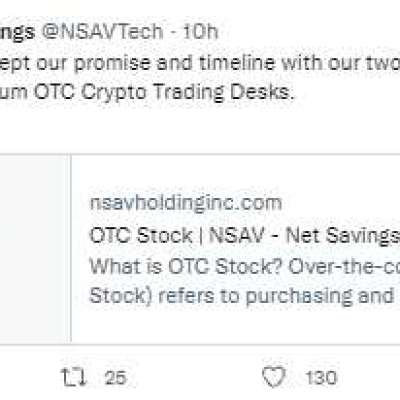
Task: Click the retweet arrows icon
Action: tap(74, 377)
